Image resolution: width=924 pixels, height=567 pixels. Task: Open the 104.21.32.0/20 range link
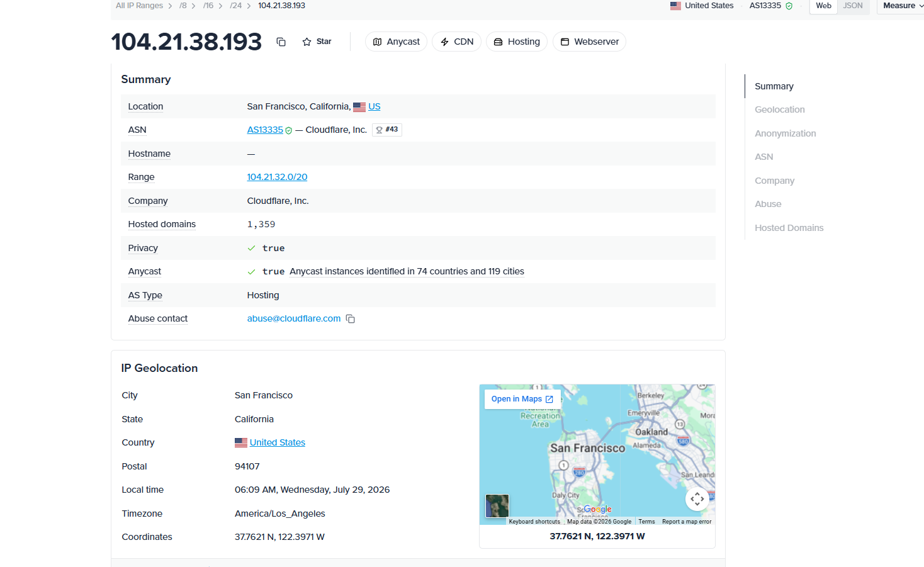pyautogui.click(x=277, y=177)
